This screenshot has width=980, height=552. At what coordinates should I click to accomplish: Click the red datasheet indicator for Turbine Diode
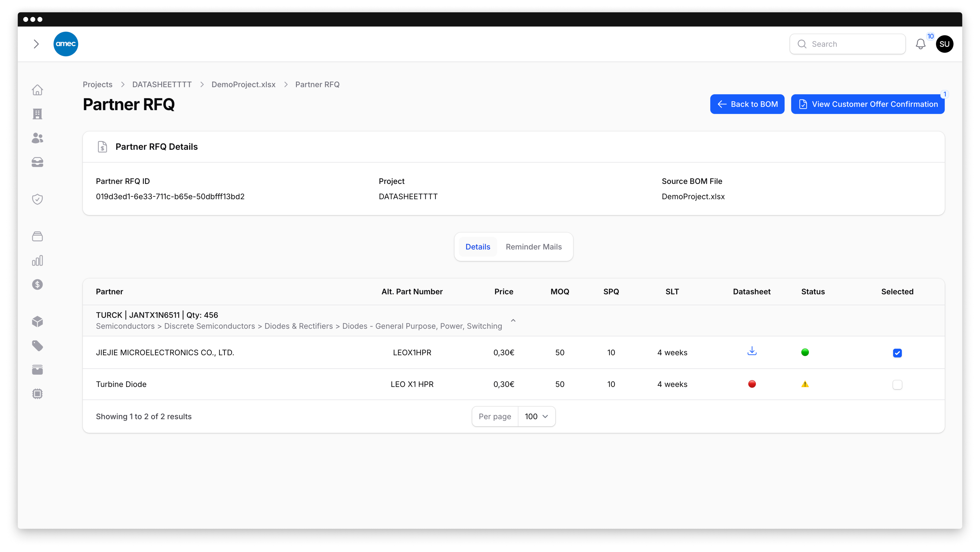pos(752,384)
